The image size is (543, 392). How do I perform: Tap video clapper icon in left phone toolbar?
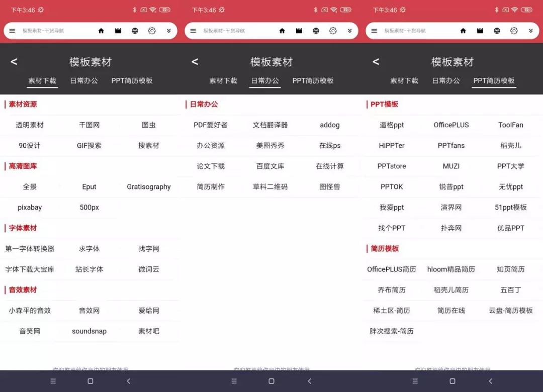(118, 31)
